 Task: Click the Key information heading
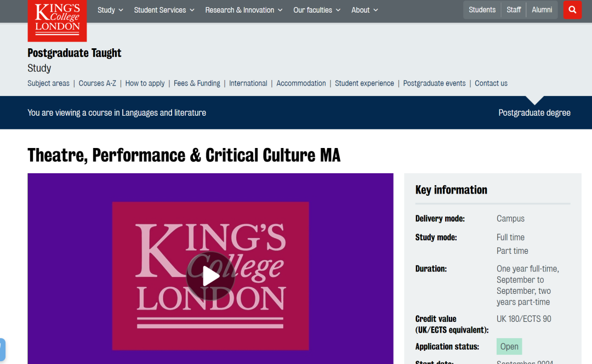coord(451,190)
